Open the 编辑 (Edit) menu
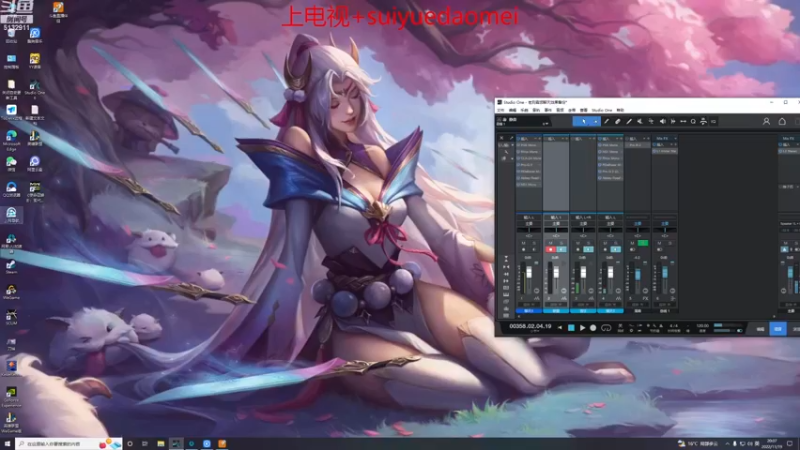The width and height of the screenshot is (800, 450). point(512,110)
